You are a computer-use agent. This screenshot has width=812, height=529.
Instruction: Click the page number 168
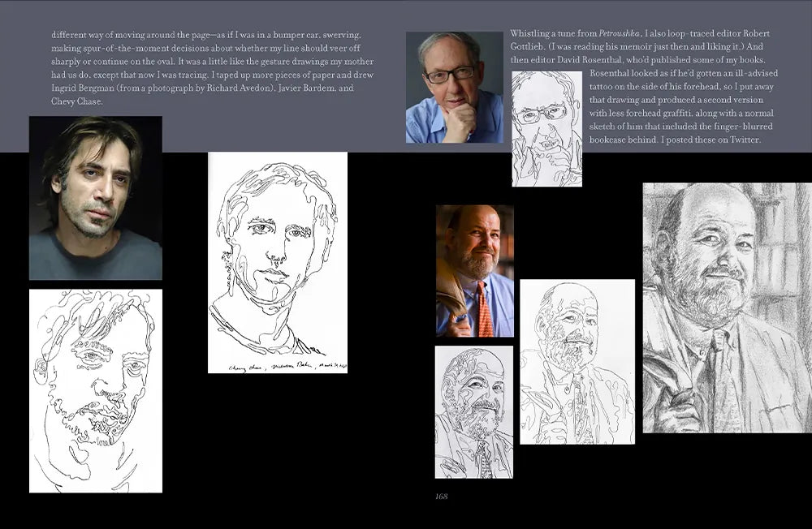(440, 497)
